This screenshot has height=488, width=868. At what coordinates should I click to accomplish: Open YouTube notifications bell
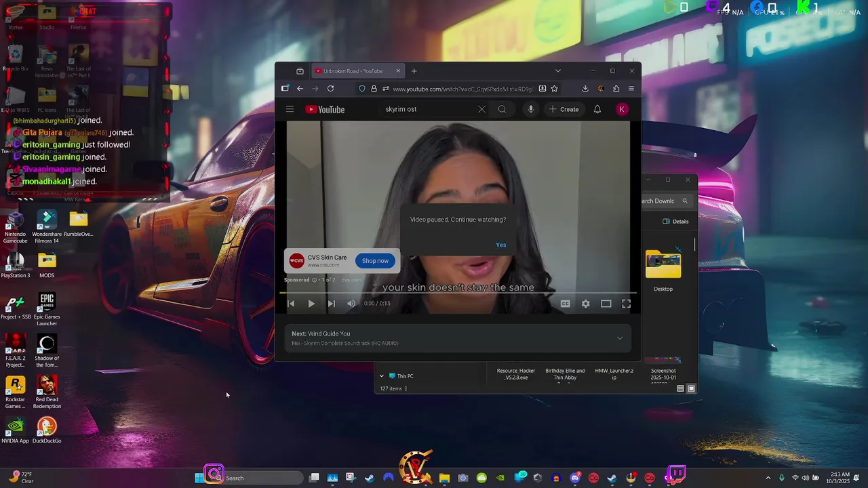(597, 109)
